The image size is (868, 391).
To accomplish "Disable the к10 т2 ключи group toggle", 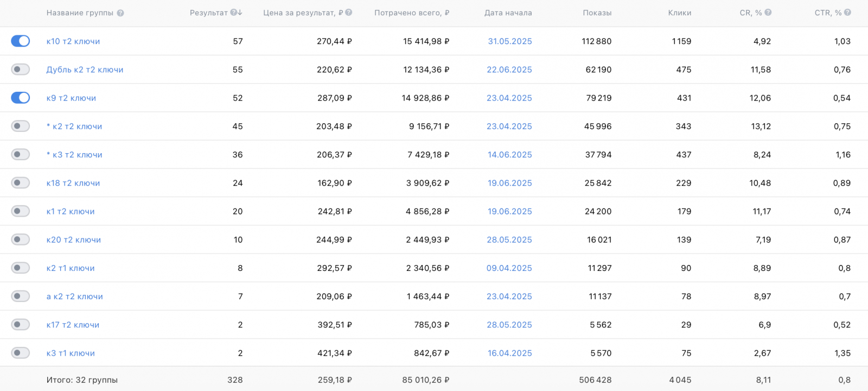I will pyautogui.click(x=21, y=41).
